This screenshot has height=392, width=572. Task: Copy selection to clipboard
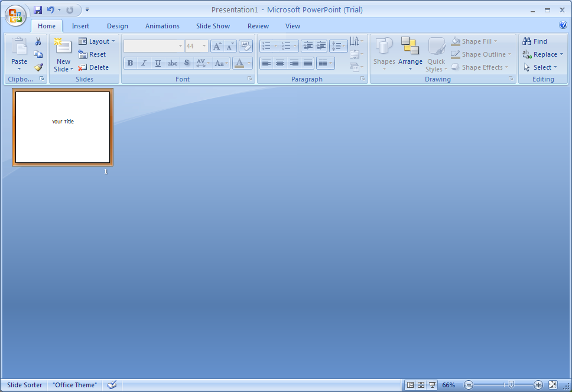point(38,54)
